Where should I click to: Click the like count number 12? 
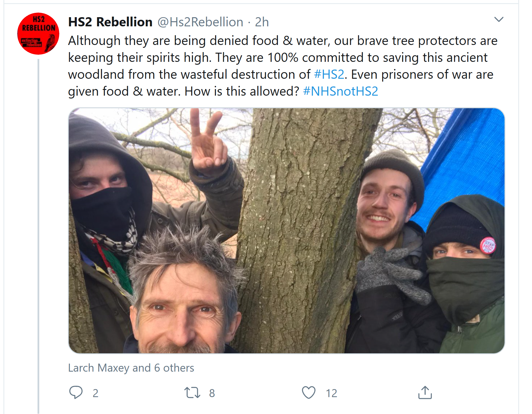pos(331,393)
